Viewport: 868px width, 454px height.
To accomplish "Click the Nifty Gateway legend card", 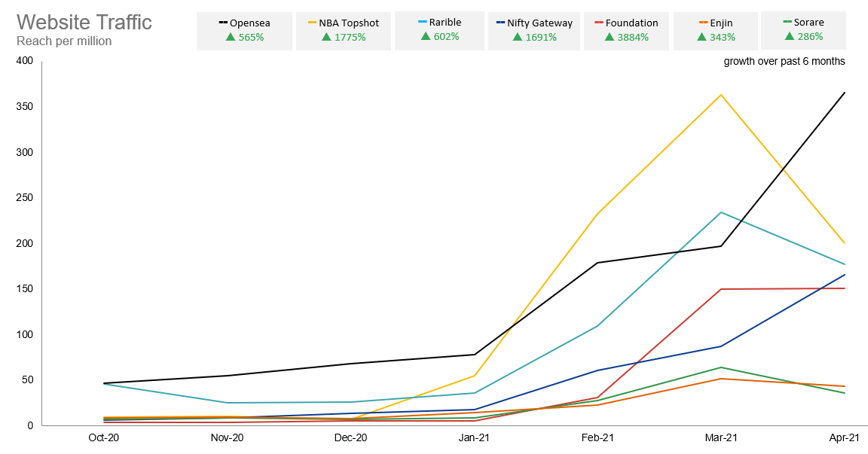I will point(534,32).
